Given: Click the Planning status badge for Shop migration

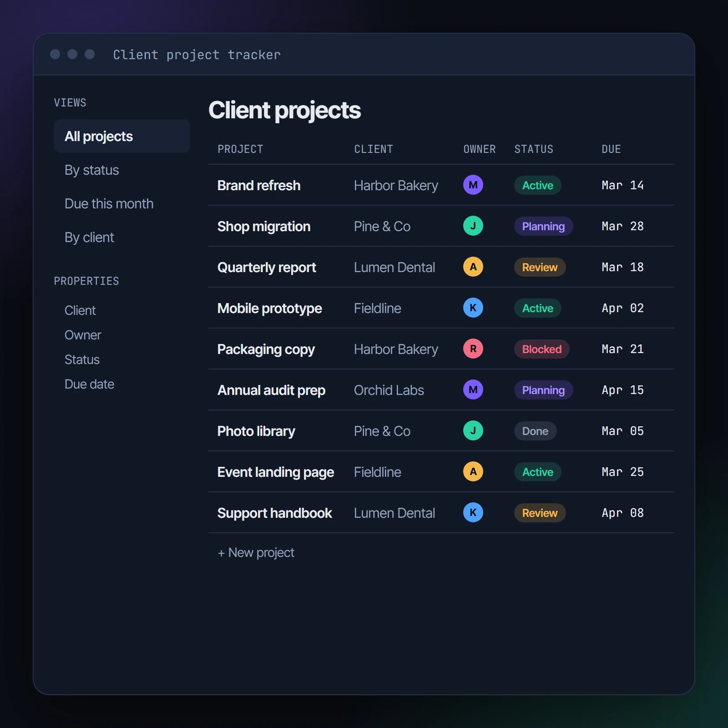Looking at the screenshot, I should 543,226.
